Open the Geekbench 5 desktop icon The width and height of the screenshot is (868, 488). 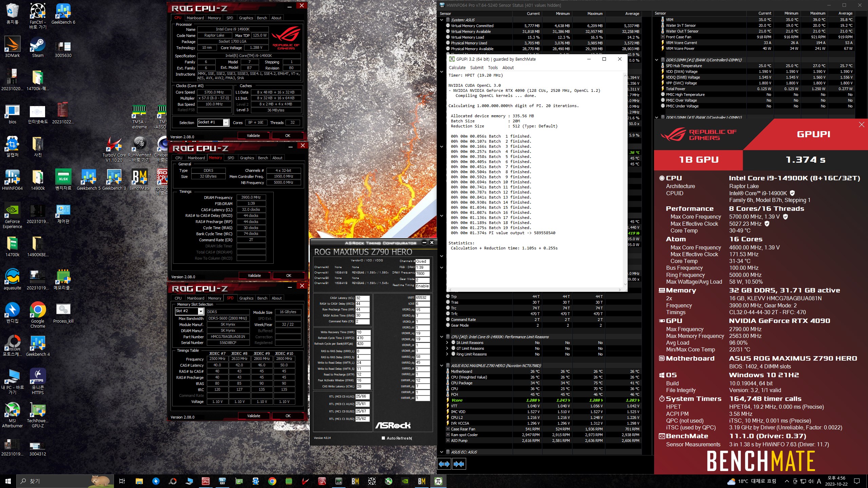click(x=88, y=180)
